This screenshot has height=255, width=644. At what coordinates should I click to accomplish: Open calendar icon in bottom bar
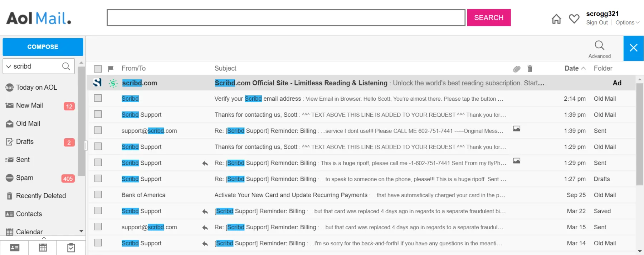click(43, 247)
